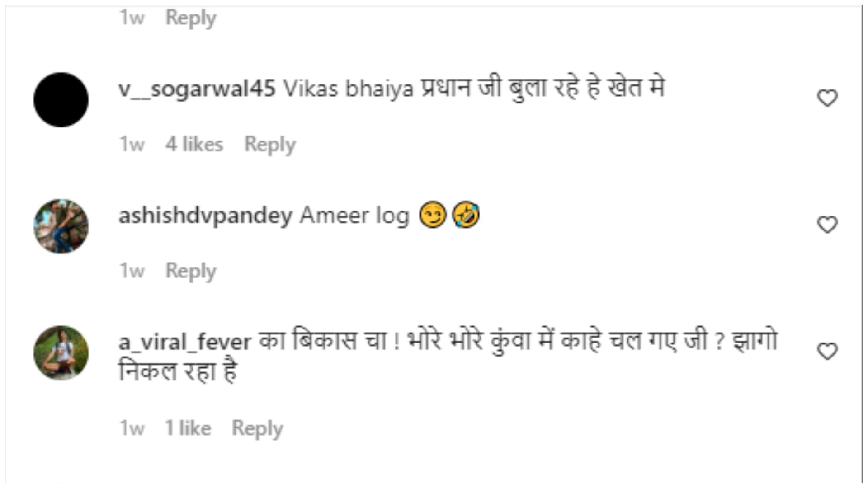Image resolution: width=868 pixels, height=488 pixels.
Task: Open v__sogarwal45 black profile picture
Action: point(61,99)
